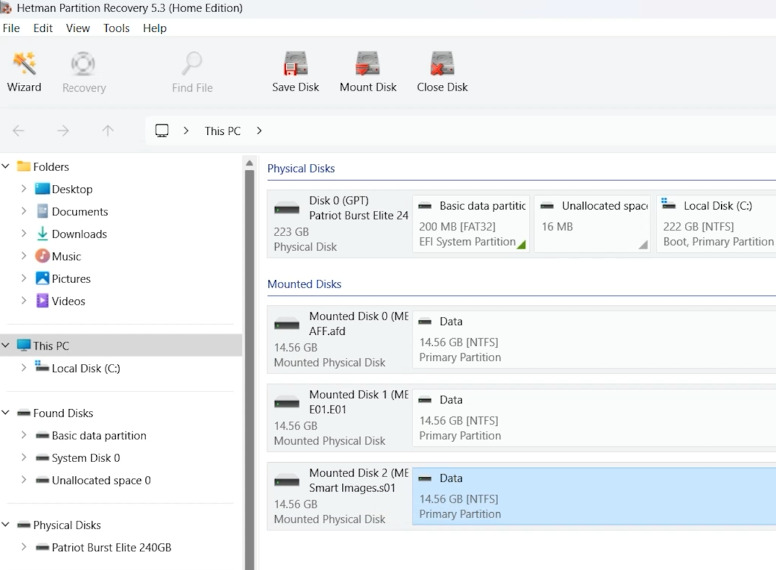Click the chevron after This PC breadcrumb
This screenshot has height=570, width=776.
coord(259,131)
